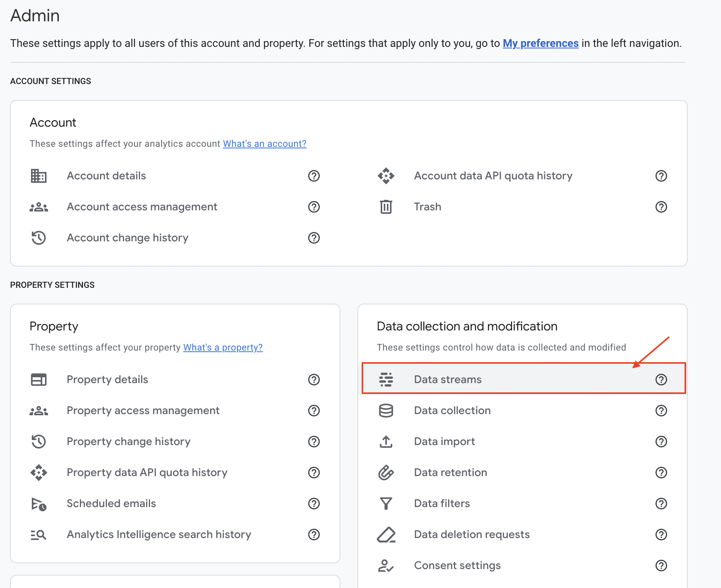Click the Data streams icon

tap(386, 380)
